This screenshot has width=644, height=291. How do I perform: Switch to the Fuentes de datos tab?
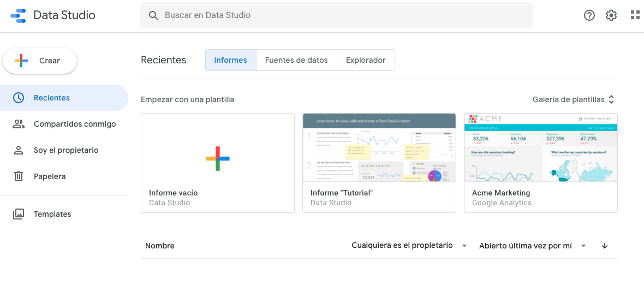click(296, 60)
